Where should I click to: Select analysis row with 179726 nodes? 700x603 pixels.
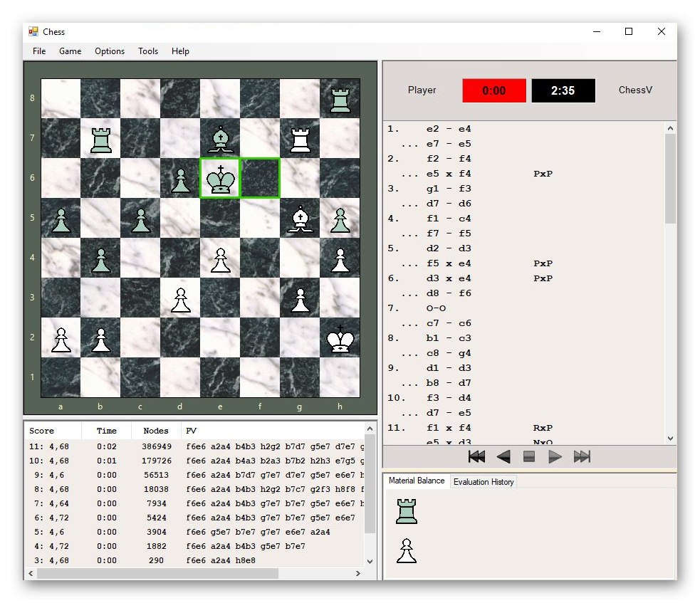click(x=194, y=461)
